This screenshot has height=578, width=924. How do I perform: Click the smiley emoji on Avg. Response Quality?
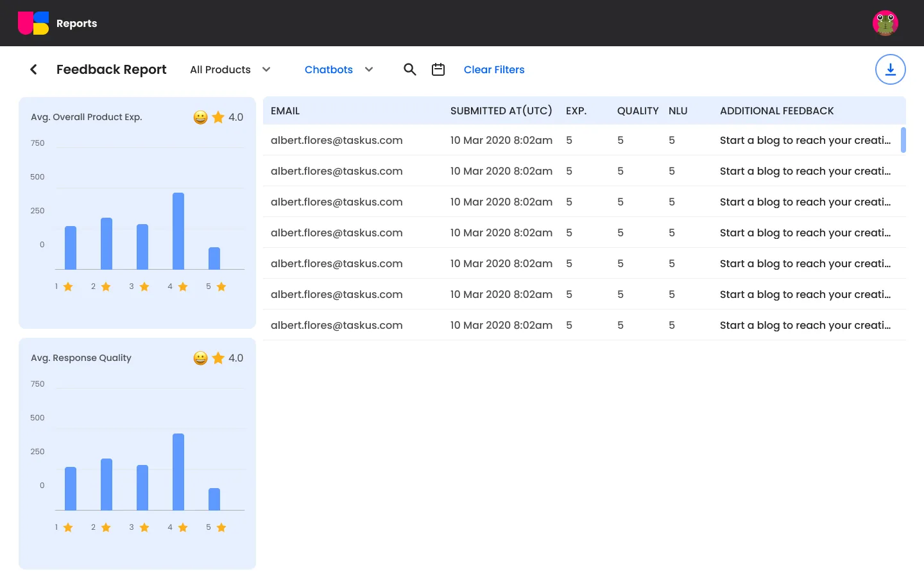[x=201, y=358]
